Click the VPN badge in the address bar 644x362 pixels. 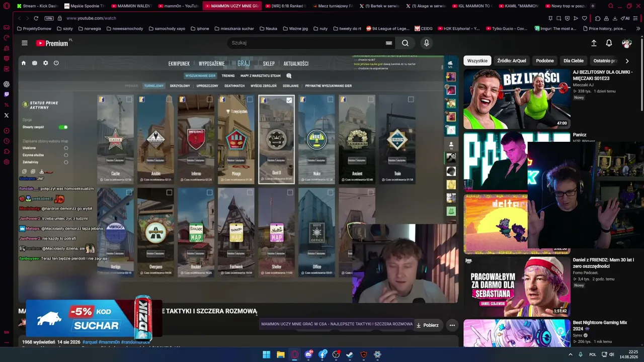tap(49, 18)
